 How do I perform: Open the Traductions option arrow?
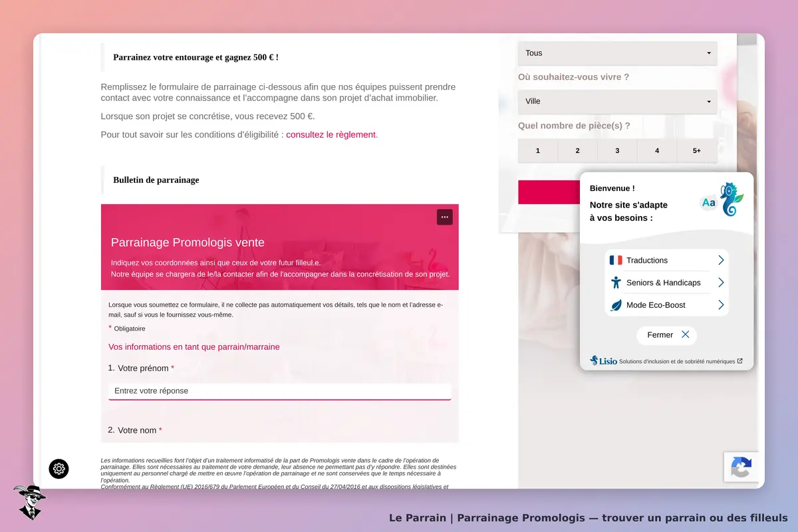point(721,260)
